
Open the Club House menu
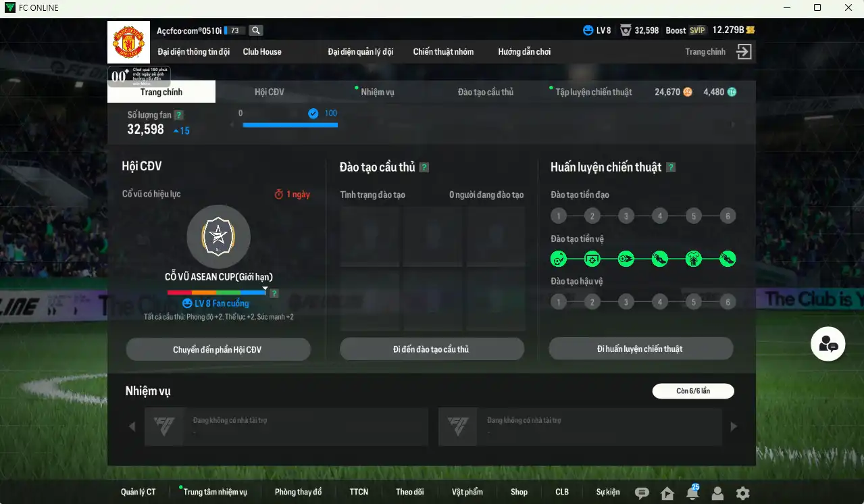click(262, 52)
